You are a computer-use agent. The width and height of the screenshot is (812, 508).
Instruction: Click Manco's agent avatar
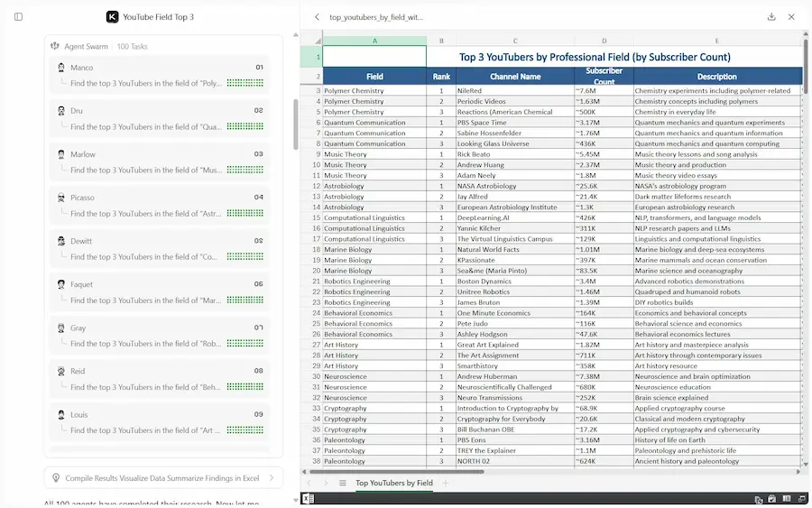point(61,68)
